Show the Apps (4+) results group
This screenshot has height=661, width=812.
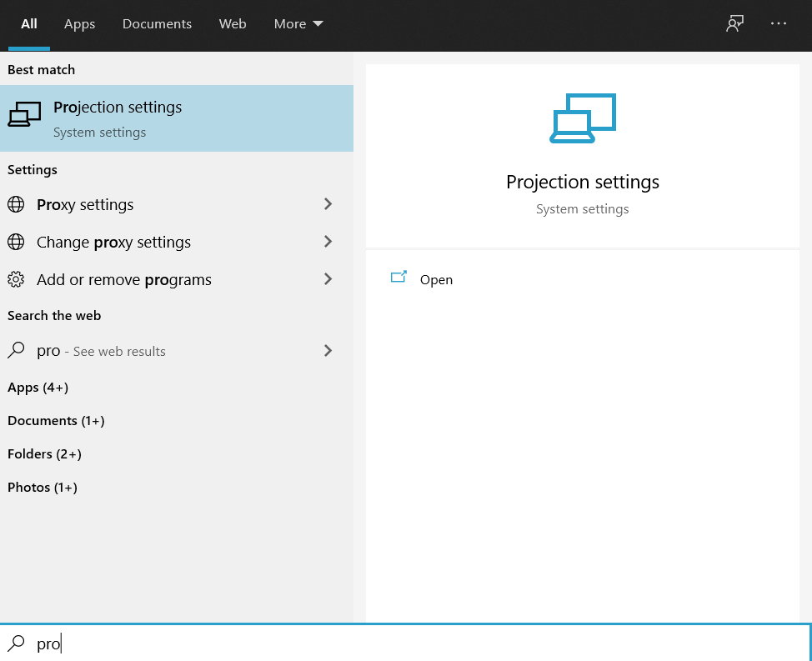pos(38,388)
